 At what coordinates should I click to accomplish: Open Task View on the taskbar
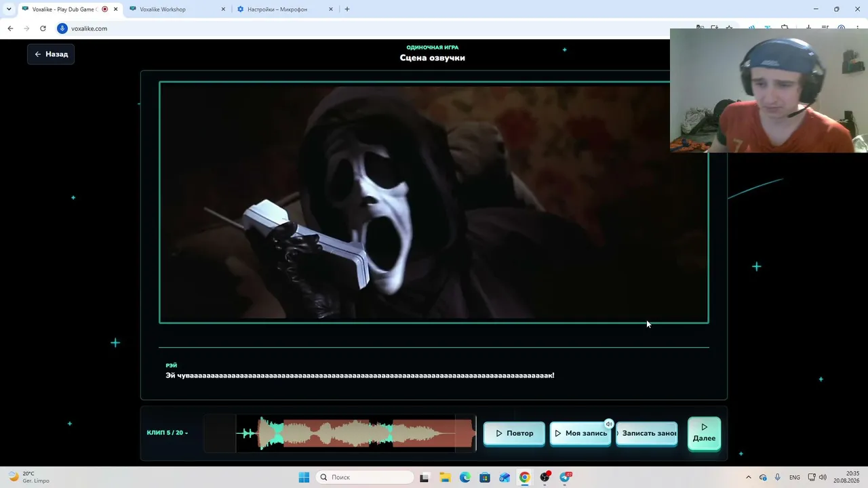click(x=425, y=477)
